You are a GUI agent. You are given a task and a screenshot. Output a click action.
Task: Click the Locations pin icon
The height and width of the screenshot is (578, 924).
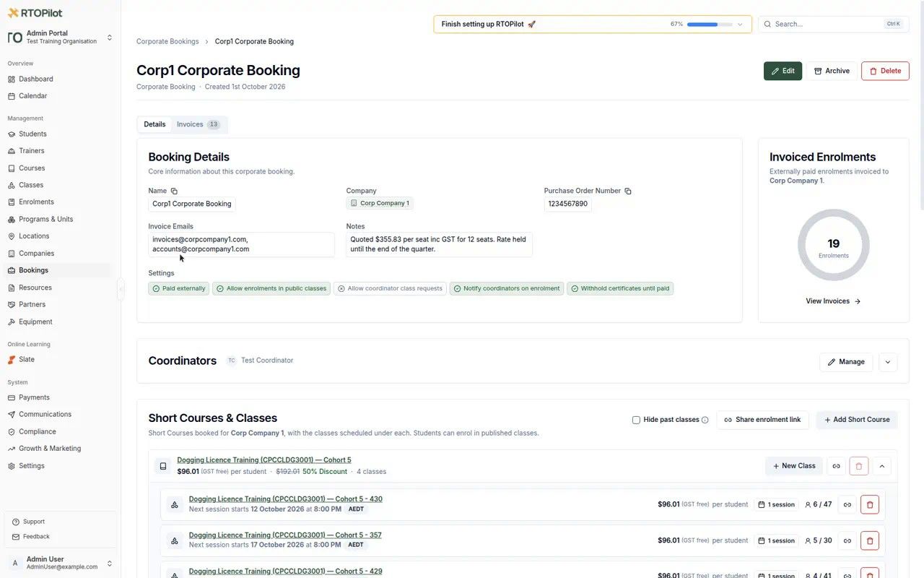coord(12,236)
